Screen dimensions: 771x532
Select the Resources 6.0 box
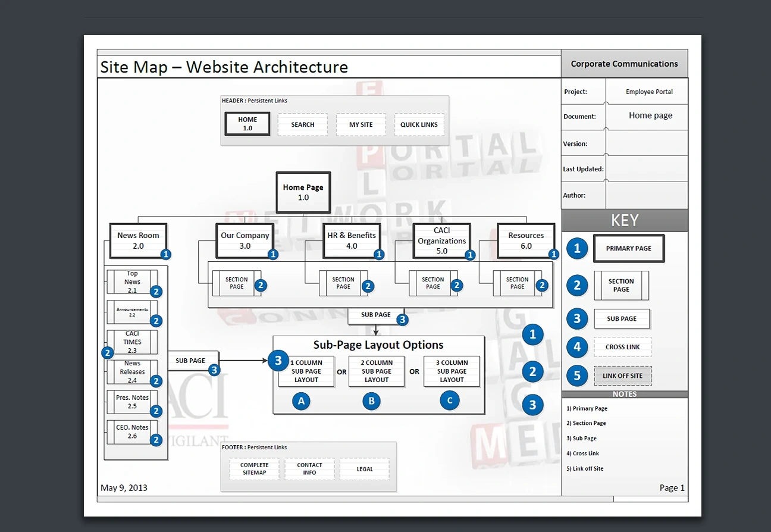click(526, 240)
